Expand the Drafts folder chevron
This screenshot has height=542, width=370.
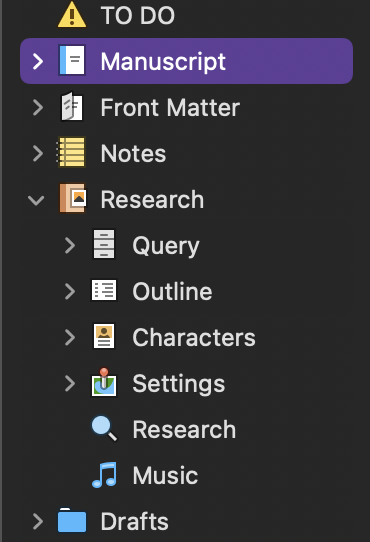click(38, 521)
